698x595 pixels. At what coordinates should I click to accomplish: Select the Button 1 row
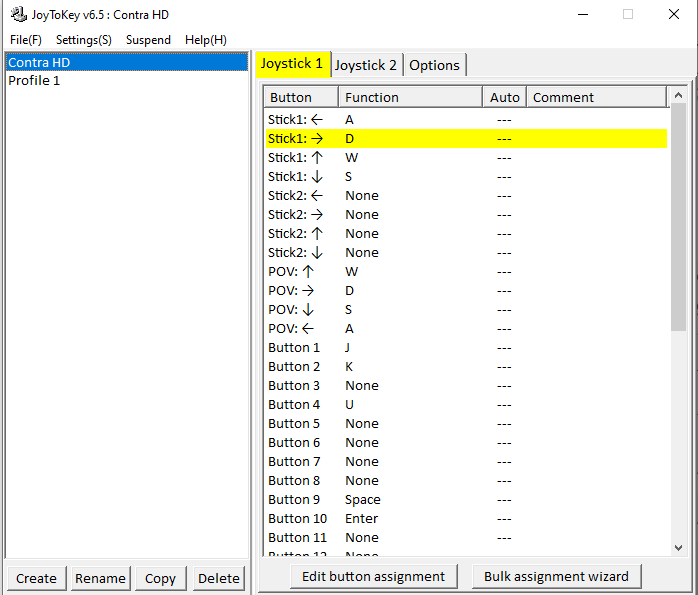click(x=466, y=348)
